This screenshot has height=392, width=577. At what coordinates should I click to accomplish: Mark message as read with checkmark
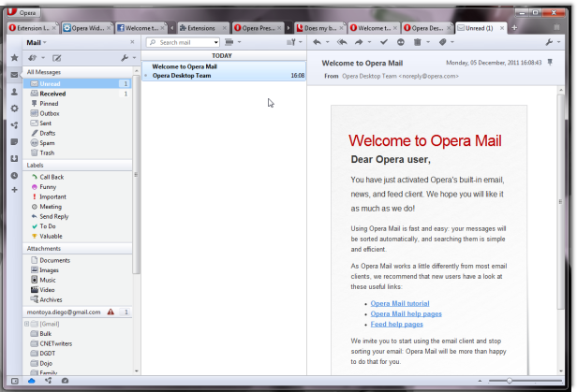click(x=384, y=42)
